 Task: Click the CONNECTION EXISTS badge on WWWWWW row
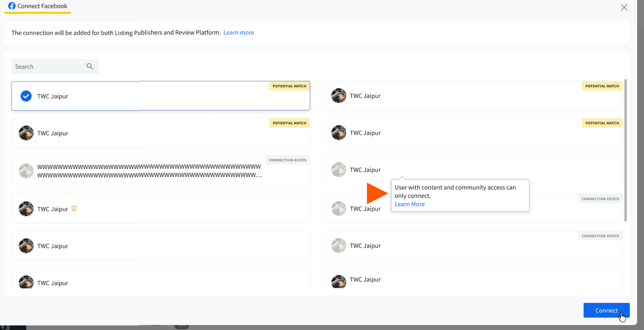[x=287, y=160]
